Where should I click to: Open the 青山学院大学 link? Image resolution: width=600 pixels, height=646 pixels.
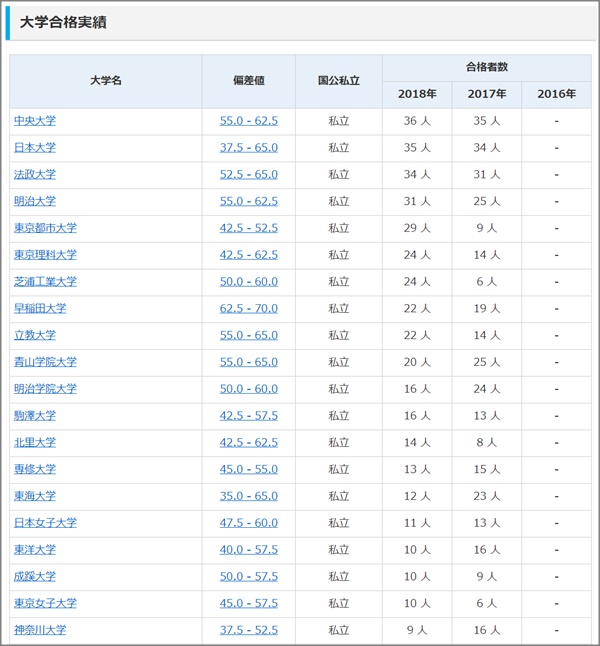click(x=45, y=362)
